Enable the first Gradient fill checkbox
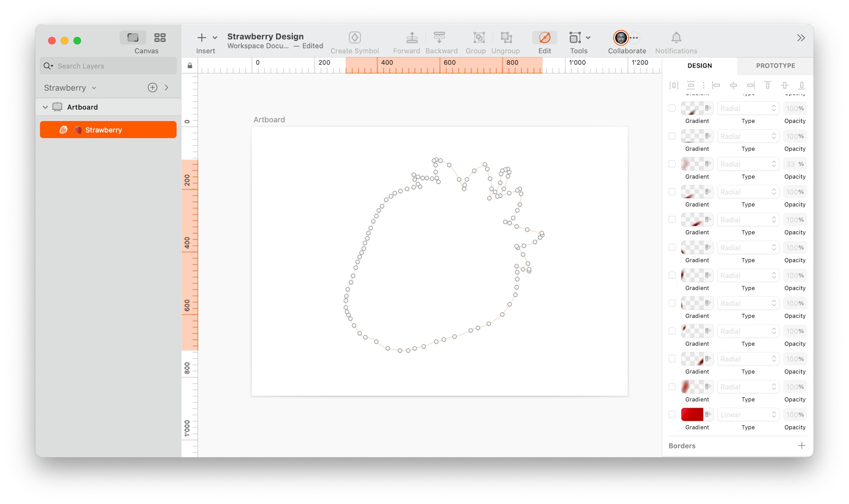The height and width of the screenshot is (504, 849). 672,108
